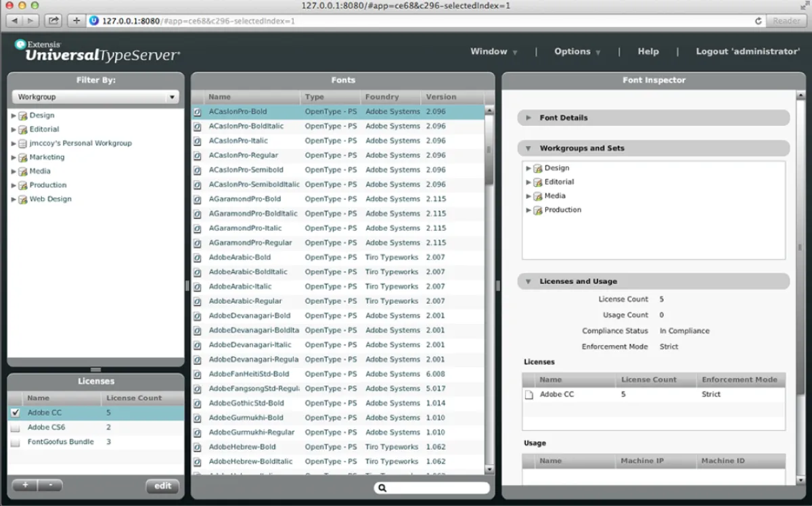Click the Design workgroup icon in Filter panel
The image size is (812, 506).
(23, 116)
